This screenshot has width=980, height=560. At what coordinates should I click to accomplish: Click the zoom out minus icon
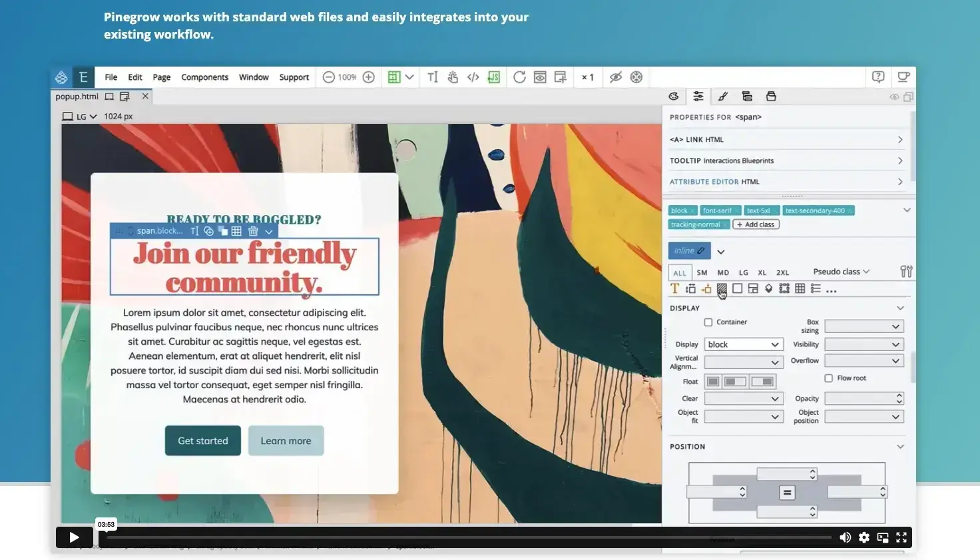pyautogui.click(x=328, y=77)
